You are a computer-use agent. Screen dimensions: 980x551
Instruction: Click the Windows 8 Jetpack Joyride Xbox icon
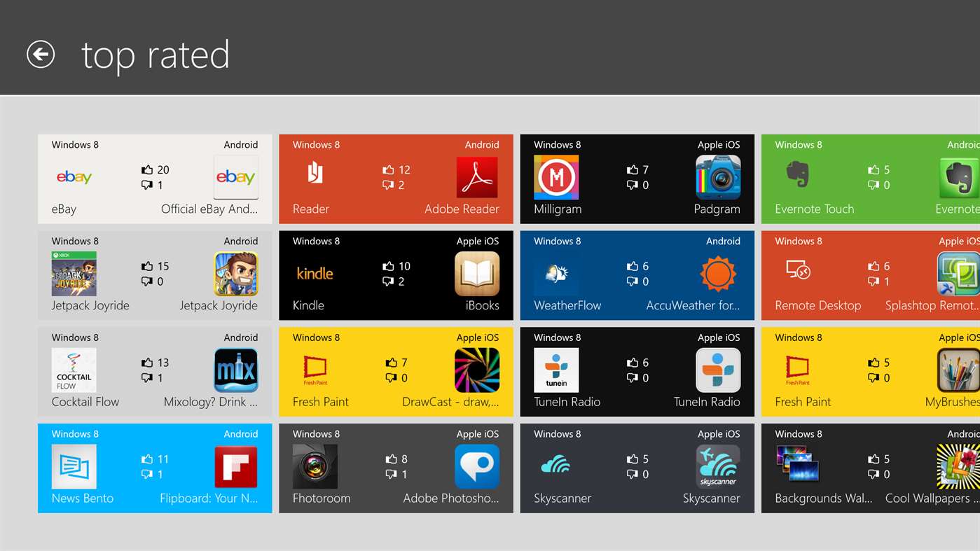(74, 274)
